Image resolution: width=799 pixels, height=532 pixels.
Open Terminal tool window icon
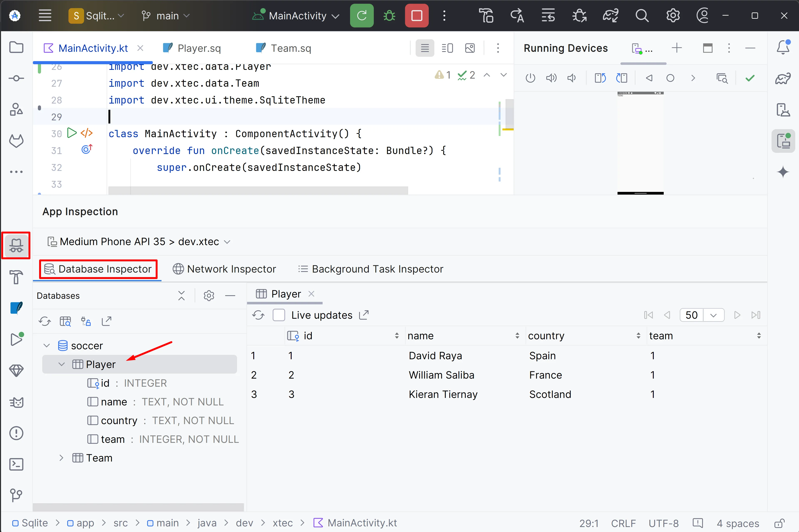click(x=16, y=464)
